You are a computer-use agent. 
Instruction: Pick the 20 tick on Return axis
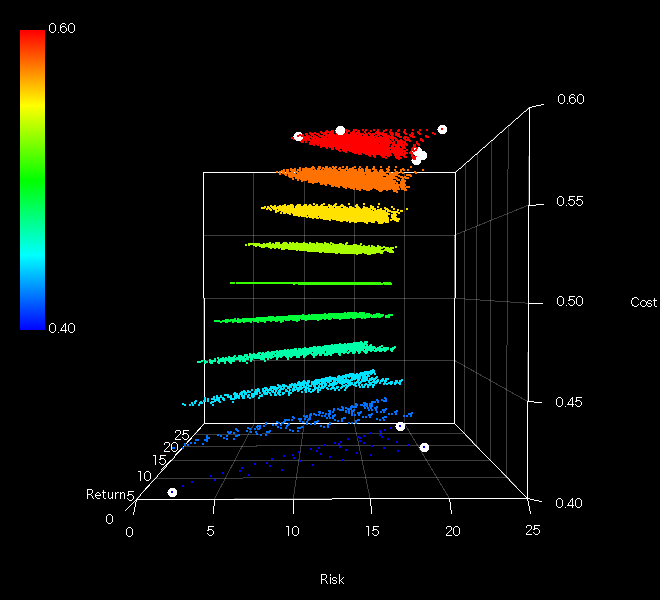pyautogui.click(x=171, y=447)
